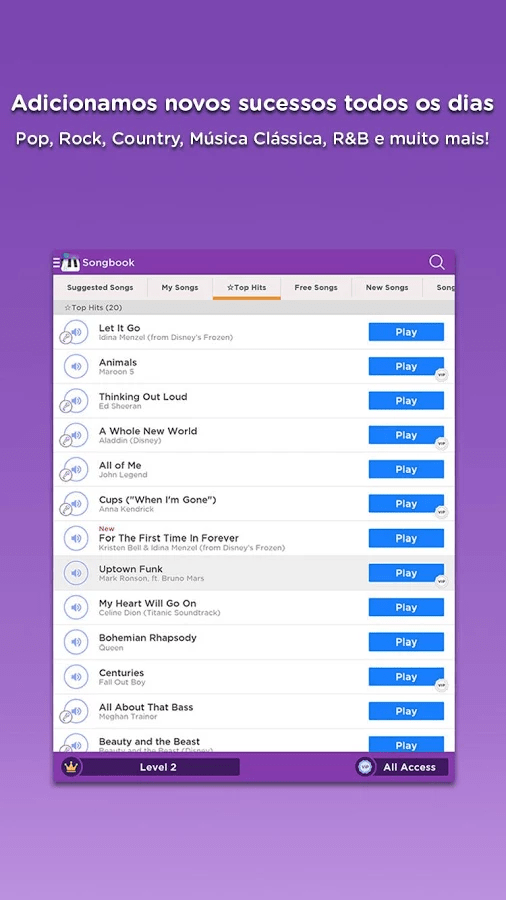Preview audio for A Whole New World
Viewport: 506px width, 900px height.
[76, 435]
